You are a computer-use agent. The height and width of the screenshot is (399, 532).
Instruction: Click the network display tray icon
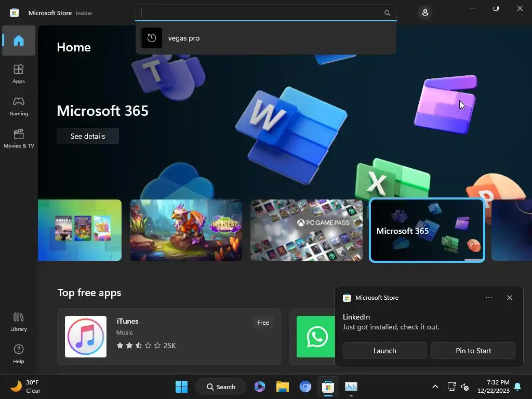(451, 387)
